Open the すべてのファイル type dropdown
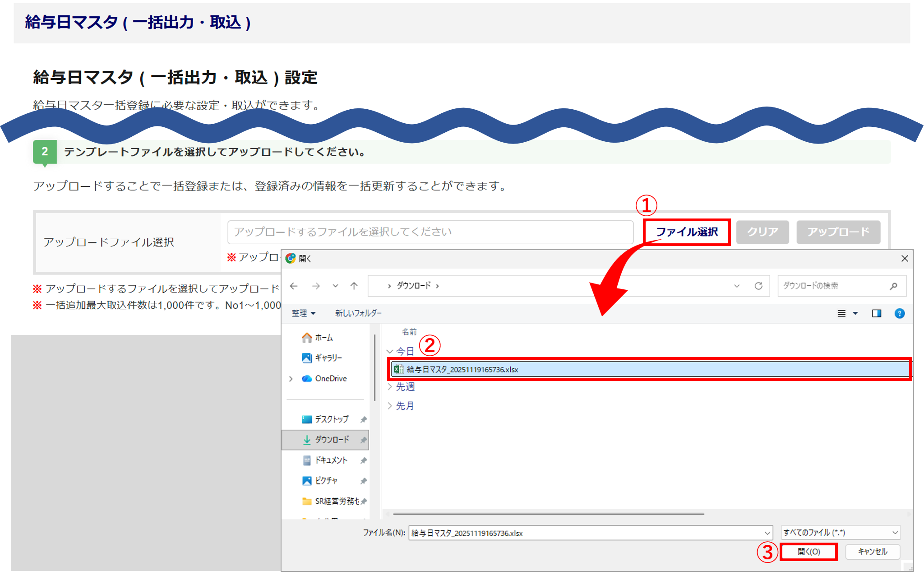This screenshot has height=581, width=924. [840, 533]
